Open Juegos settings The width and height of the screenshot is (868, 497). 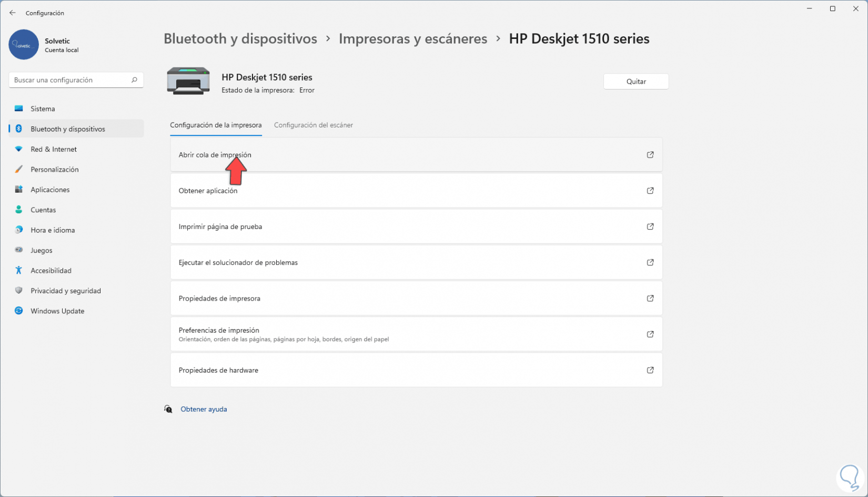(76, 250)
